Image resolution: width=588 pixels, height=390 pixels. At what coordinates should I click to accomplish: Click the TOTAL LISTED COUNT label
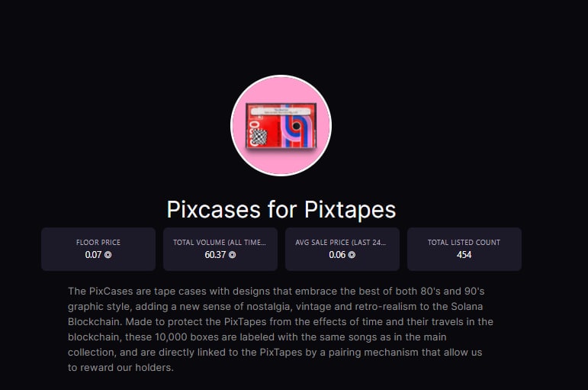[464, 243]
